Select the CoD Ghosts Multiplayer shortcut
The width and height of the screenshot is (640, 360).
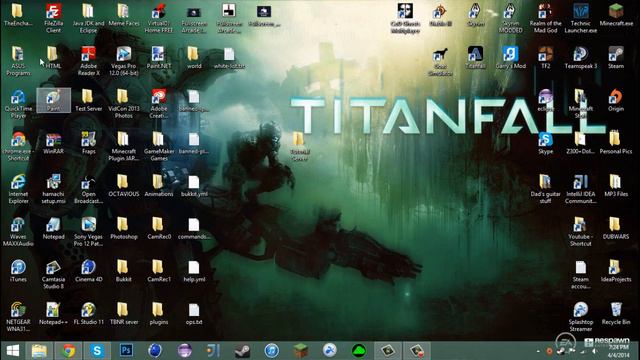[405, 18]
